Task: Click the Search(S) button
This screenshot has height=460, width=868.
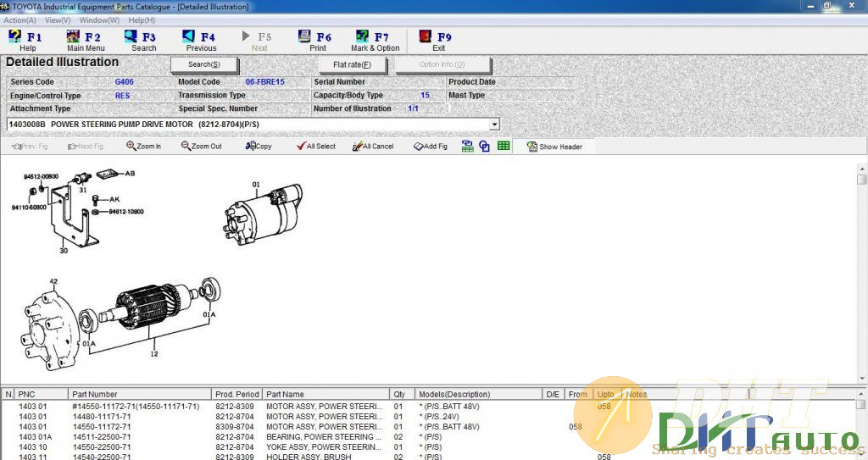Action: [x=204, y=64]
